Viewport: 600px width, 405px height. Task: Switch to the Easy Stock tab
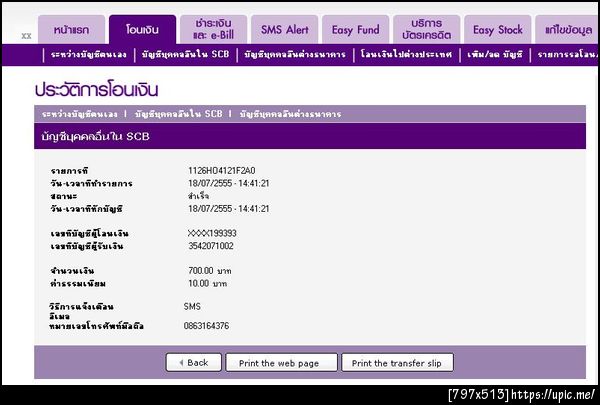click(497, 29)
